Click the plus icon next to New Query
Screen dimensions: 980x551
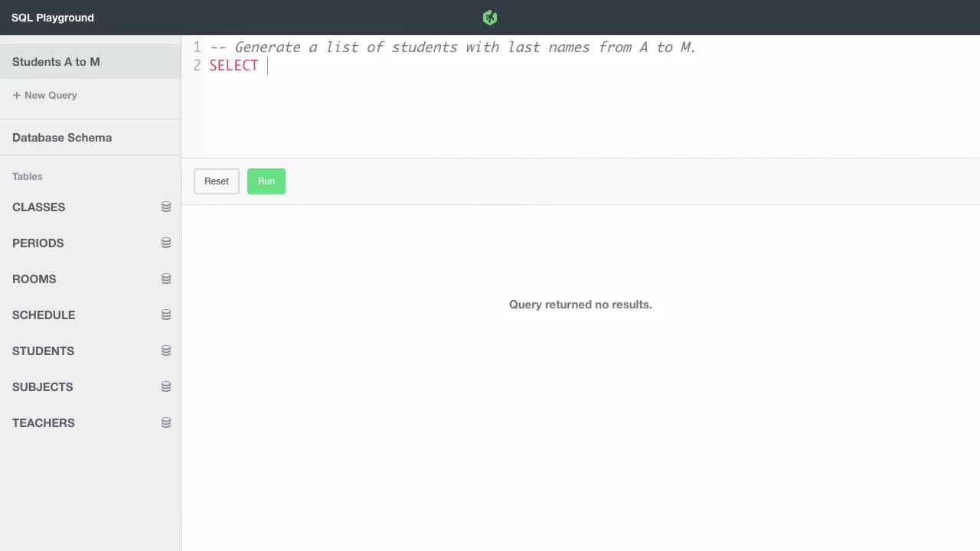(x=17, y=95)
